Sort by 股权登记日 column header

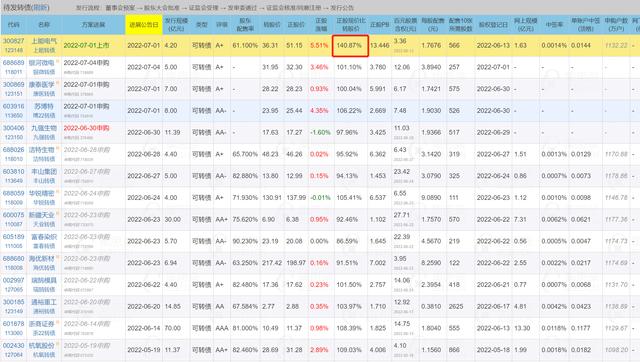click(x=493, y=24)
